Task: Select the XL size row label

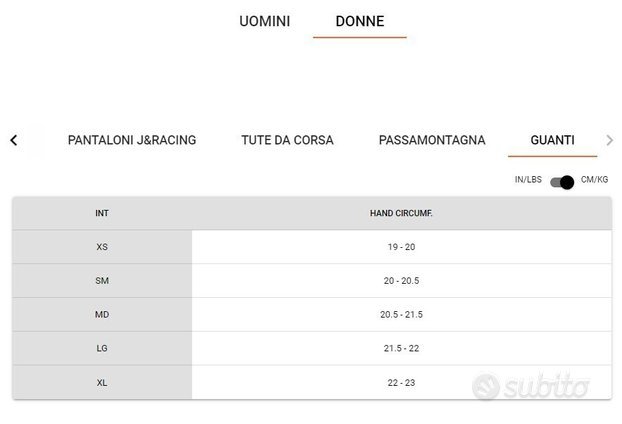Action: coord(102,382)
